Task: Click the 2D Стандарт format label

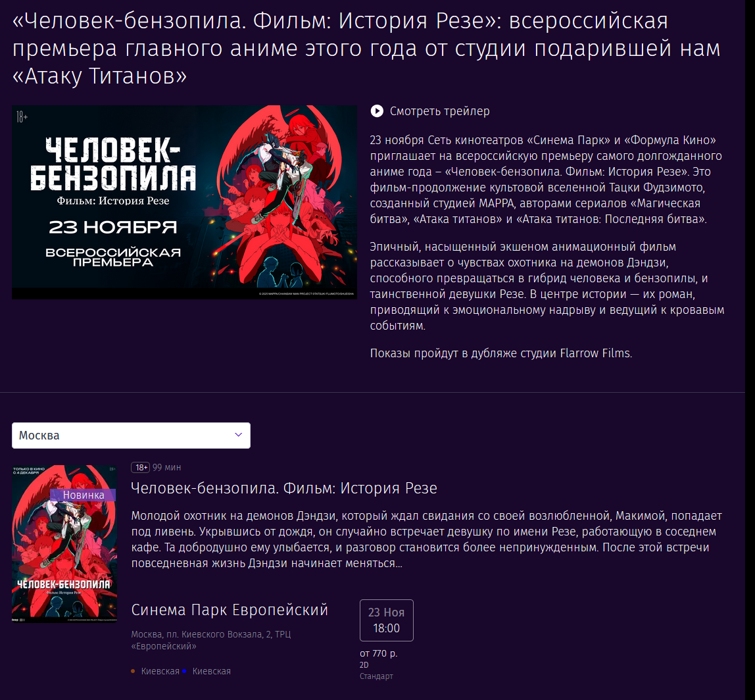Action: tap(376, 670)
